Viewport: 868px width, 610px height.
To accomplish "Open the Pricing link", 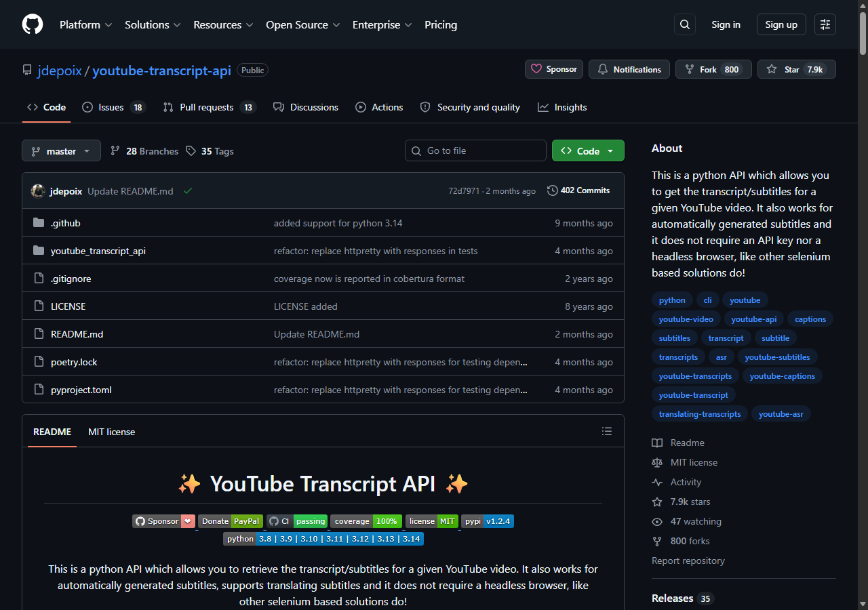I will coord(441,24).
